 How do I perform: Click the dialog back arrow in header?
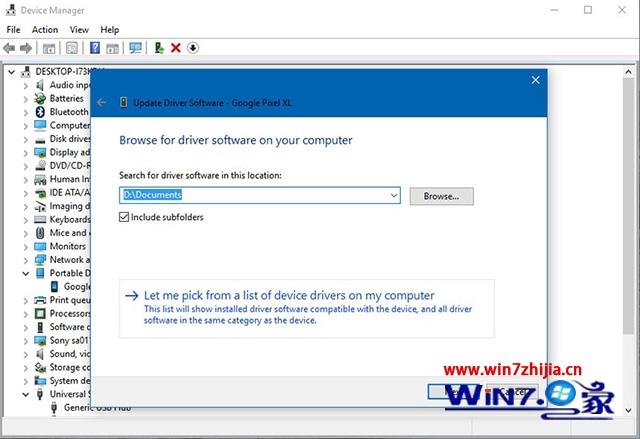pos(102,102)
